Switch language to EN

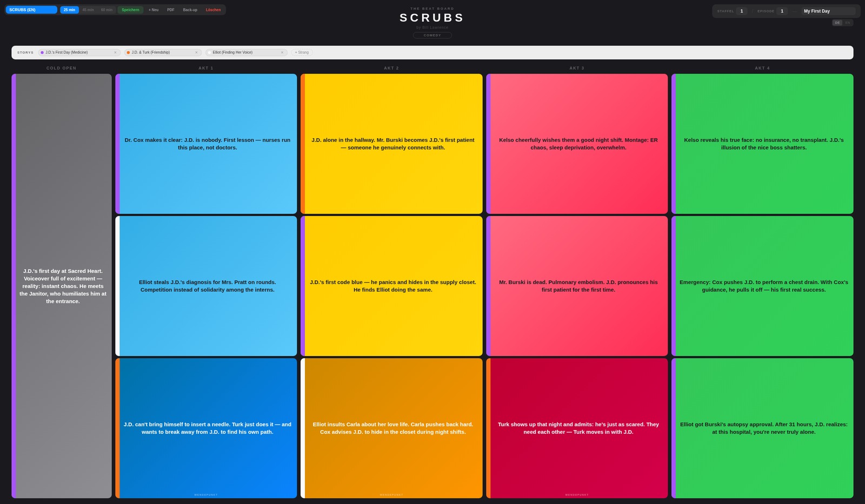(x=848, y=23)
